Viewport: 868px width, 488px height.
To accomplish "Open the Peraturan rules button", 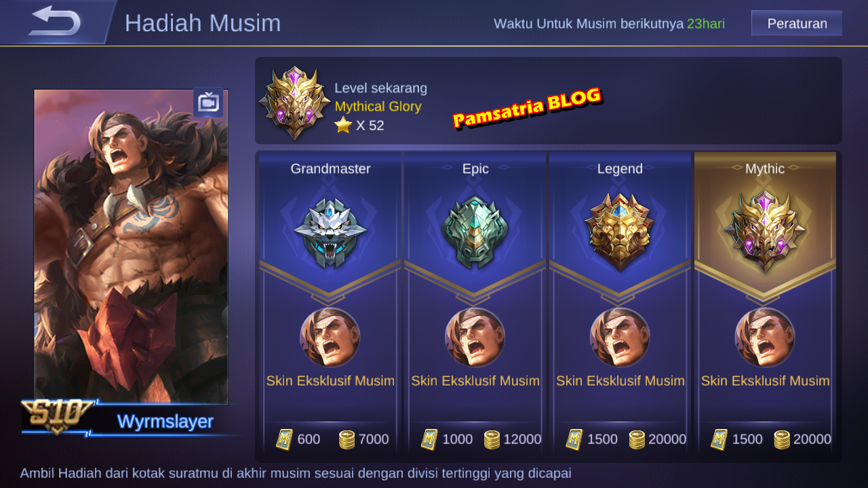I will point(797,24).
